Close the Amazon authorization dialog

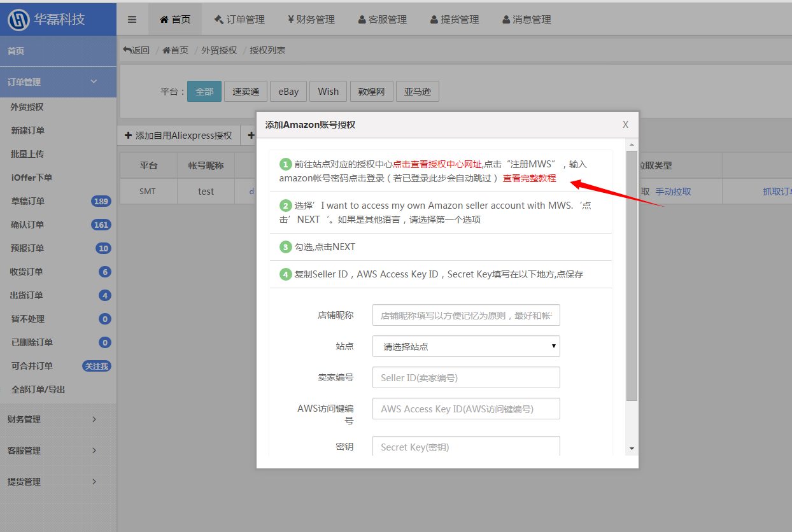pyautogui.click(x=625, y=125)
